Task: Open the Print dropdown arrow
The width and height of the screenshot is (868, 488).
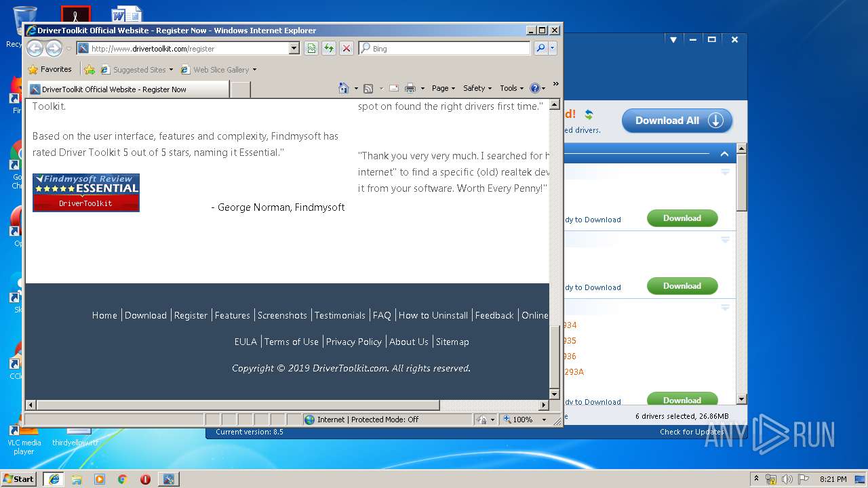Action: pyautogui.click(x=422, y=88)
